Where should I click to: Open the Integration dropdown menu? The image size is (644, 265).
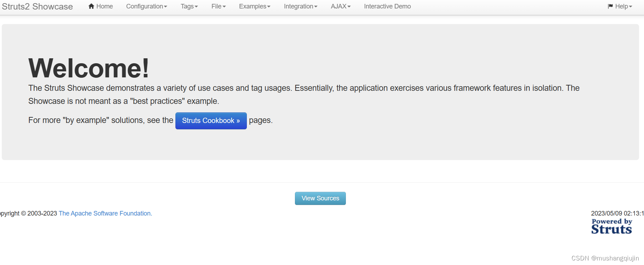(x=301, y=6)
